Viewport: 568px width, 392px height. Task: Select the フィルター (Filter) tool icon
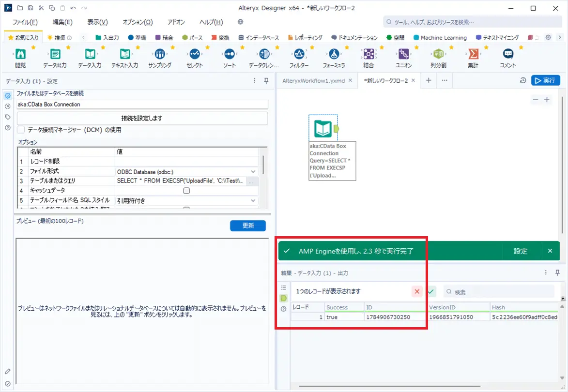click(299, 54)
